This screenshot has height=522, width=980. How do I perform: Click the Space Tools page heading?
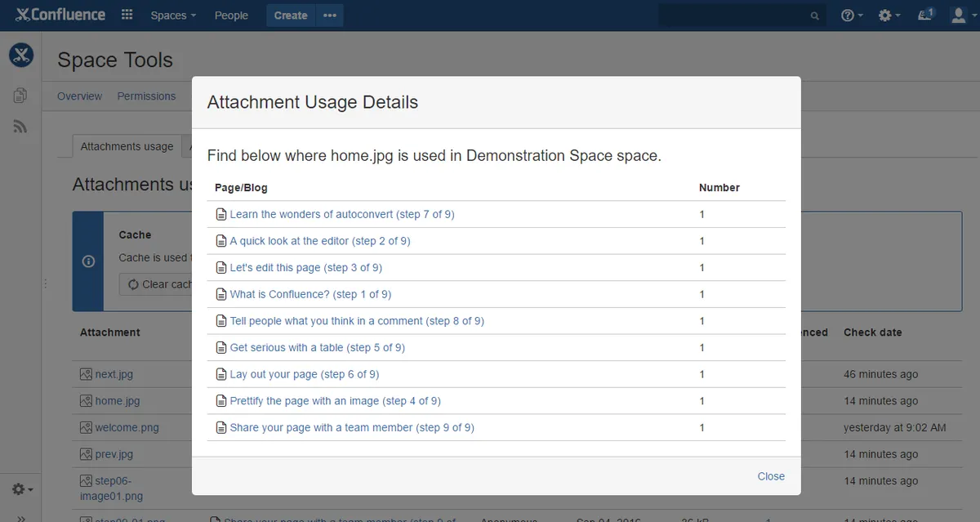click(115, 60)
